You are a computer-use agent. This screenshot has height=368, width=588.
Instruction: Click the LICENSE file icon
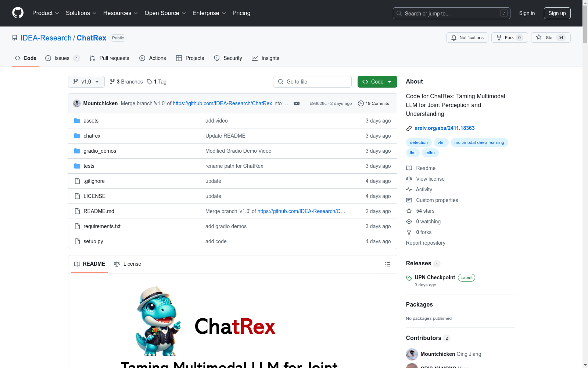click(x=77, y=196)
